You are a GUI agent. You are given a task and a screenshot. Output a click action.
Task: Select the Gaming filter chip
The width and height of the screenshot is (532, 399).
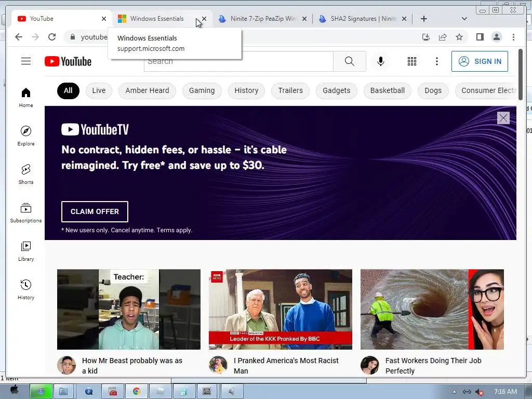click(x=202, y=90)
